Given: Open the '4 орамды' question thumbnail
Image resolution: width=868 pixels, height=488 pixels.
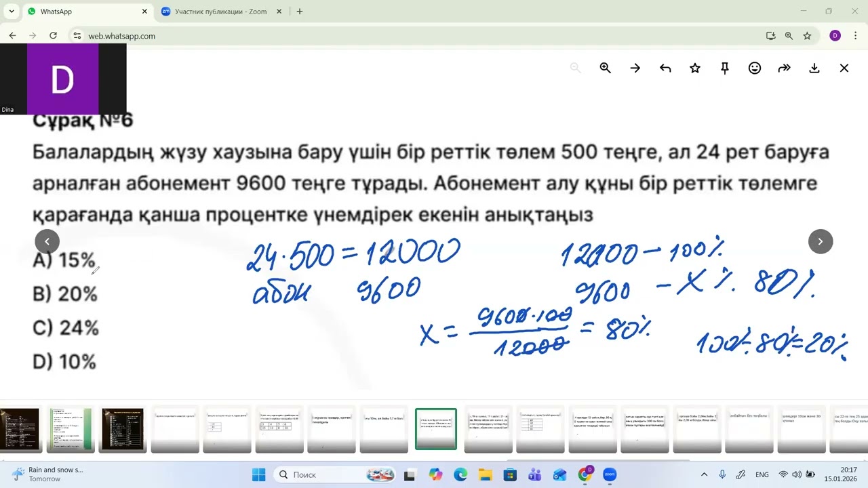Looking at the screenshot, I should click(592, 429).
